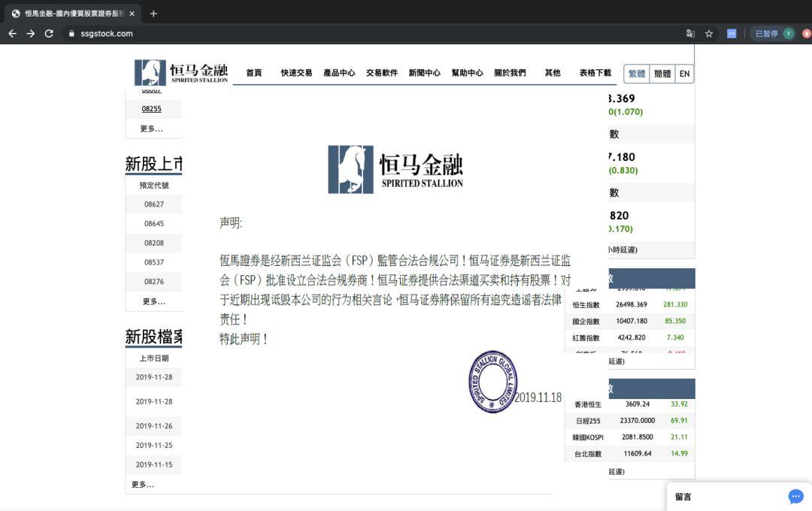The image size is (812, 511).
Task: Bookmark page with star icon
Action: click(709, 34)
